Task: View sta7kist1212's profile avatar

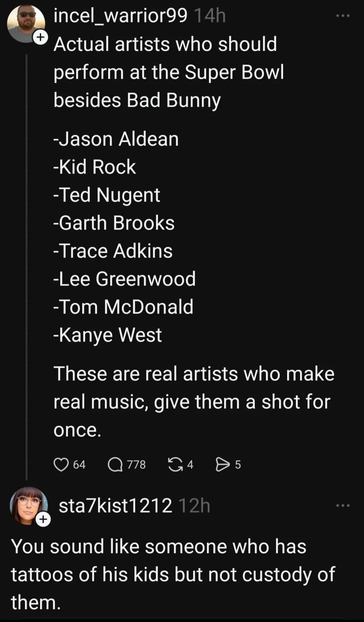Action: (x=27, y=505)
